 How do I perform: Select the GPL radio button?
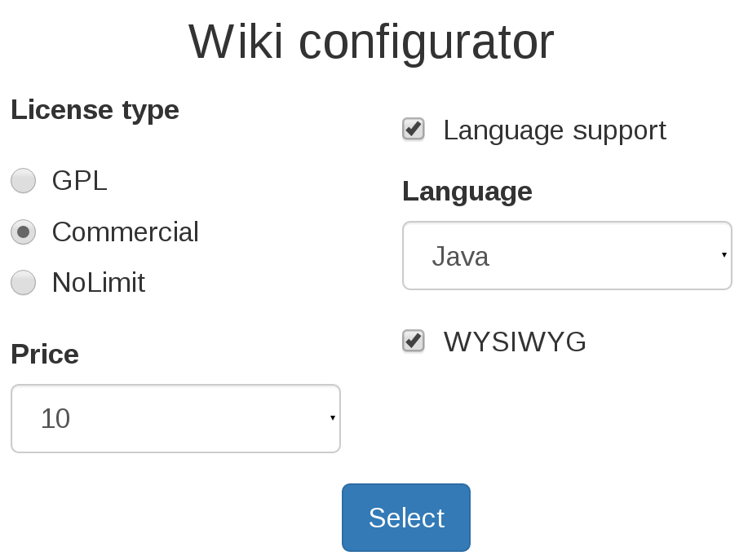(x=23, y=180)
